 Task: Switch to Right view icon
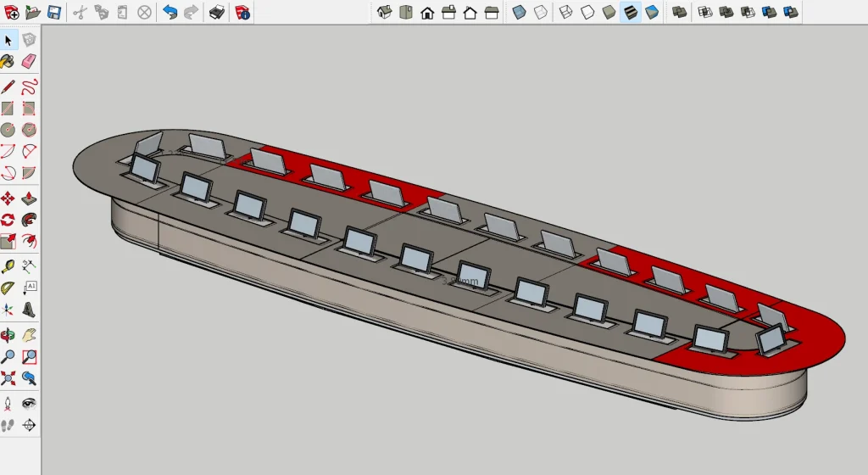449,12
